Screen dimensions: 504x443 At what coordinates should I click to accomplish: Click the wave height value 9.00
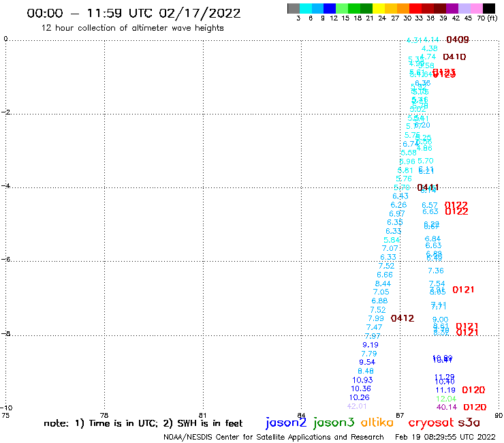click(x=440, y=320)
